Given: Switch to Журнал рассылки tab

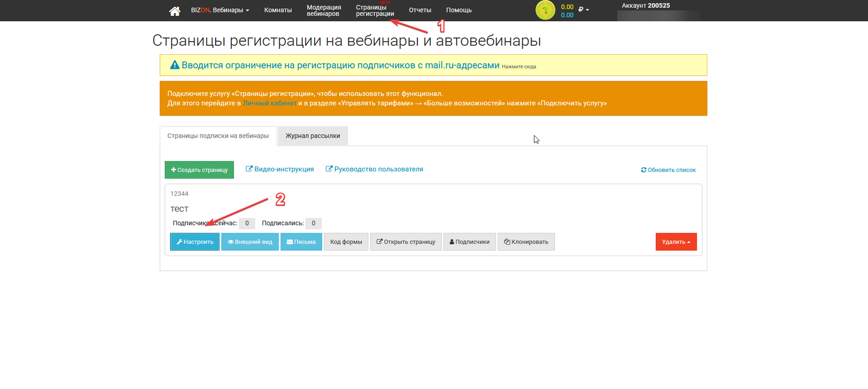Looking at the screenshot, I should pyautogui.click(x=312, y=136).
